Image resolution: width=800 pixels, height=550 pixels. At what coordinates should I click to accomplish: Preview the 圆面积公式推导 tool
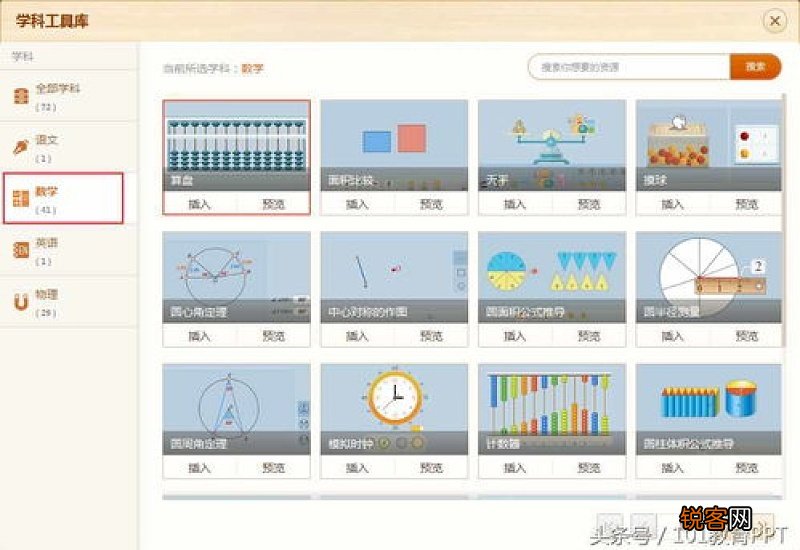[x=589, y=336]
